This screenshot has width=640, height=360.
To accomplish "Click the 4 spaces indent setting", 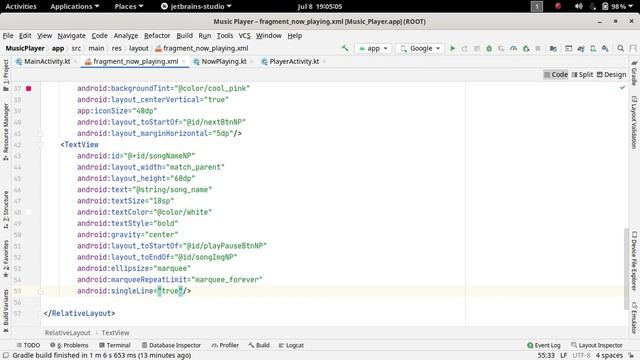I will tap(609, 356).
